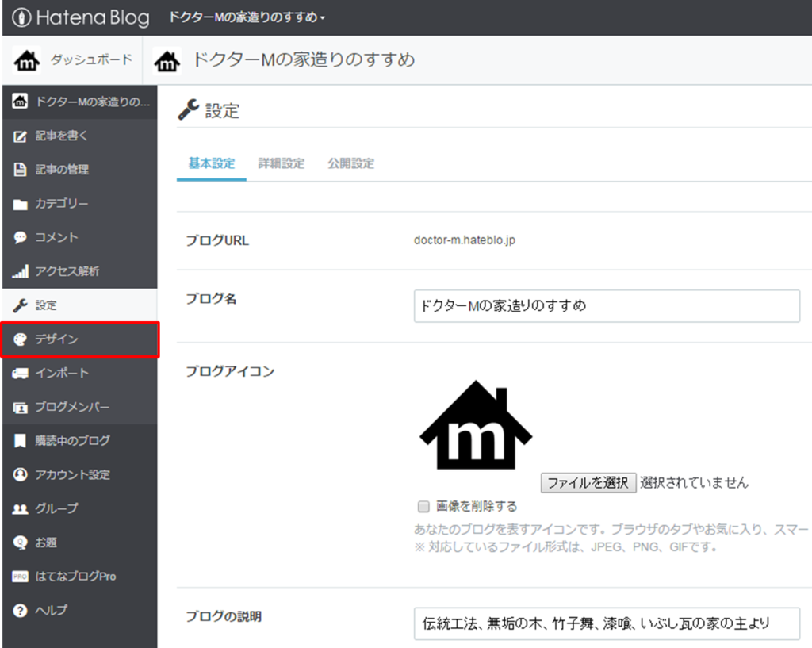Click the question mark icon for ヘルプ
Screen dimensions: 812x648
[x=20, y=611]
